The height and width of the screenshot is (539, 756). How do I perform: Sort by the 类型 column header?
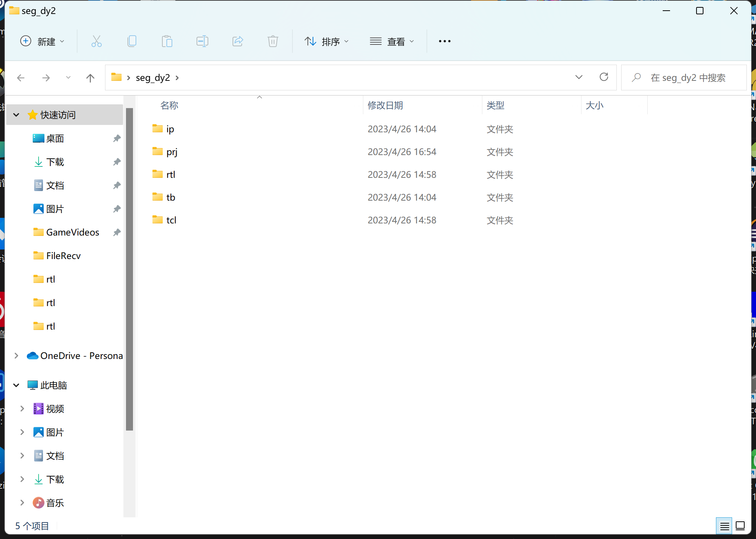pos(495,105)
